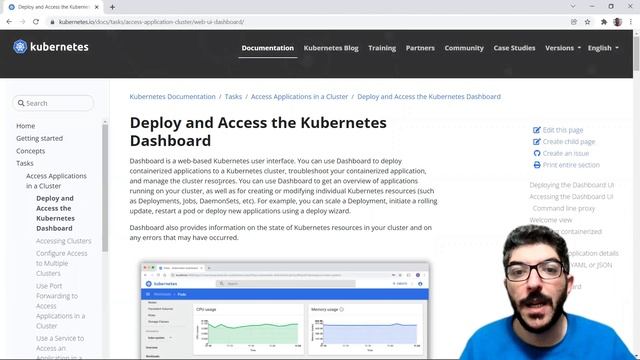Open Partners in the navbar
Screen dimensions: 640x360
420,48
